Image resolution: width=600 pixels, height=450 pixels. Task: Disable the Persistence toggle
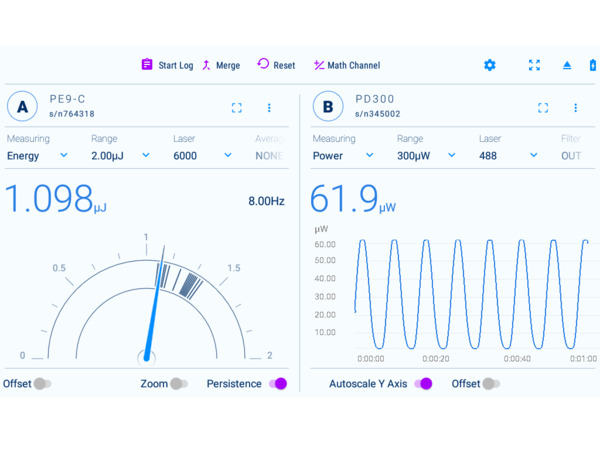click(x=278, y=384)
